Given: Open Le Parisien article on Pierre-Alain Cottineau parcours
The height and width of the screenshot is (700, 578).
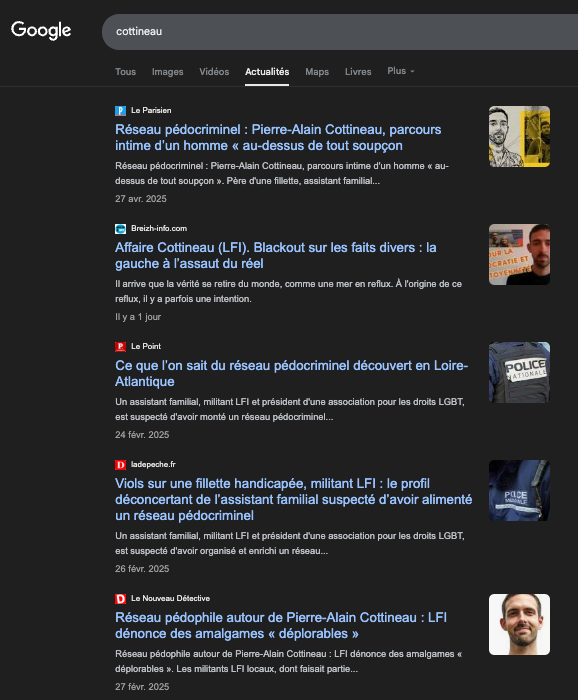Looking at the screenshot, I should point(278,138).
